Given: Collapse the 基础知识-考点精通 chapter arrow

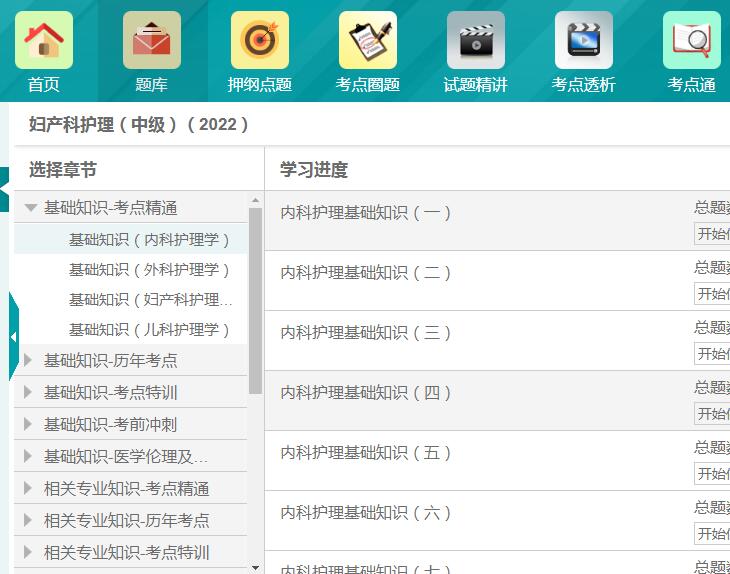Looking at the screenshot, I should (x=31, y=208).
